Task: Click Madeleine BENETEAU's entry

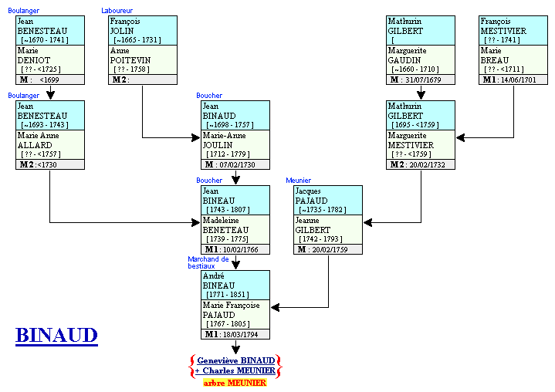Action: click(235, 229)
